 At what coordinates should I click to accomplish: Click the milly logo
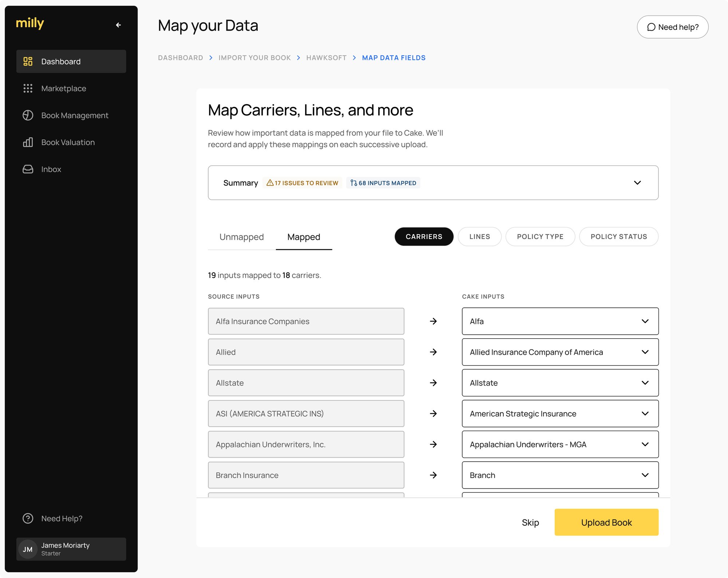(30, 23)
